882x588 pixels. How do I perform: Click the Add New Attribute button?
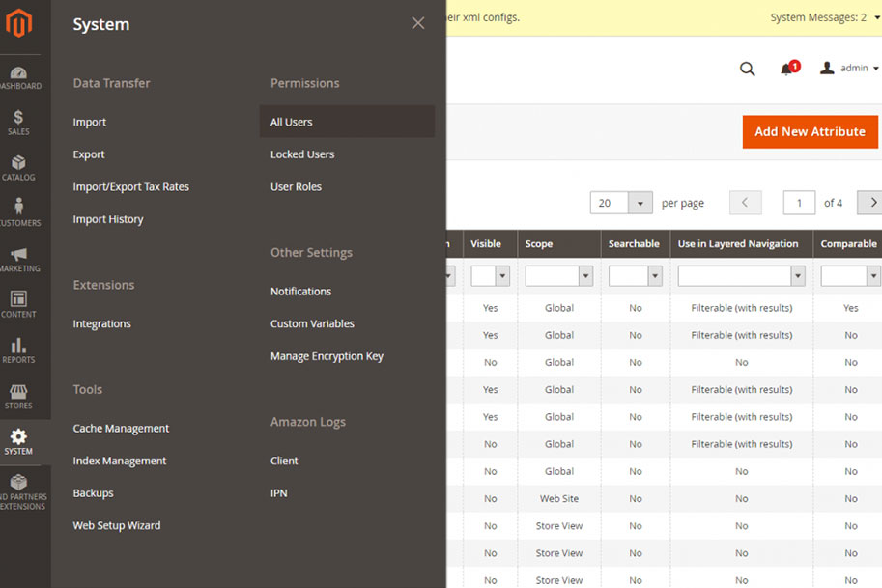pos(810,131)
